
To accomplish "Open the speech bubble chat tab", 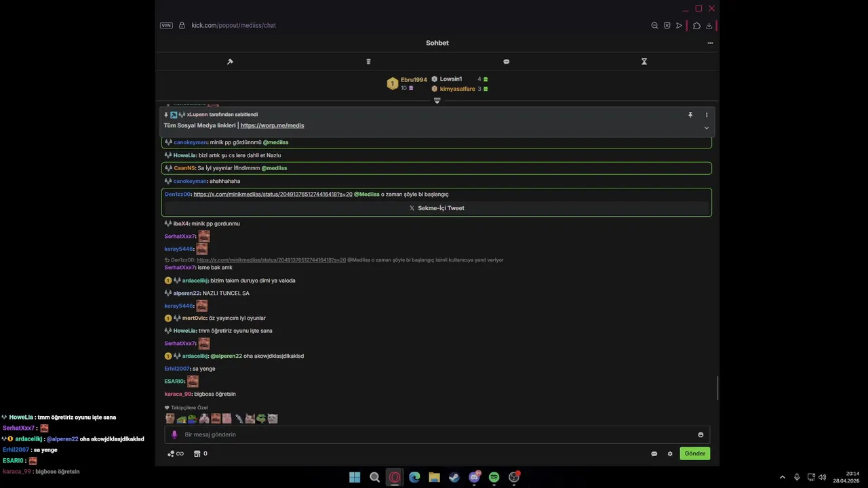I will click(506, 62).
